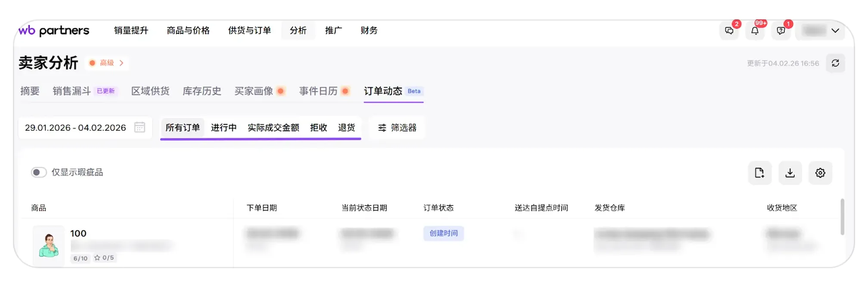Click the report file creation icon

(x=759, y=173)
